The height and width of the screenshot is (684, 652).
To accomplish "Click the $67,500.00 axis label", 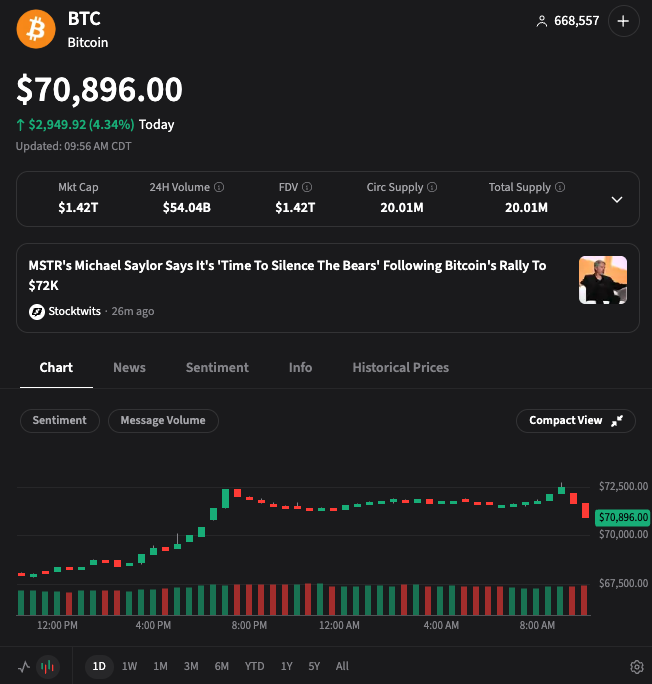I will tap(623, 583).
